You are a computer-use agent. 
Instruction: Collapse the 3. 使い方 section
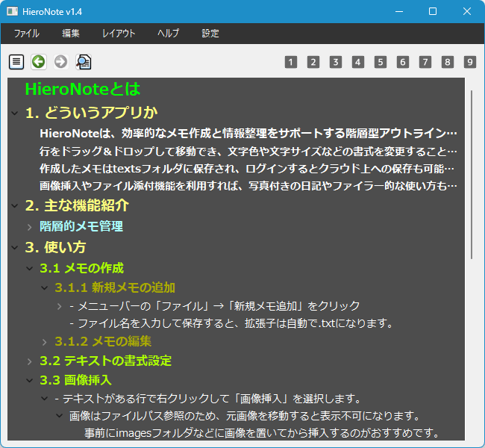(15, 247)
